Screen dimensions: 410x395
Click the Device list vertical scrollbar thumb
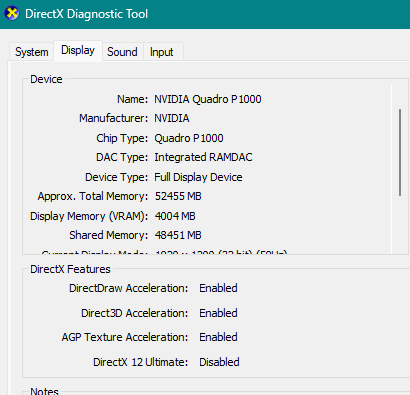(x=400, y=152)
